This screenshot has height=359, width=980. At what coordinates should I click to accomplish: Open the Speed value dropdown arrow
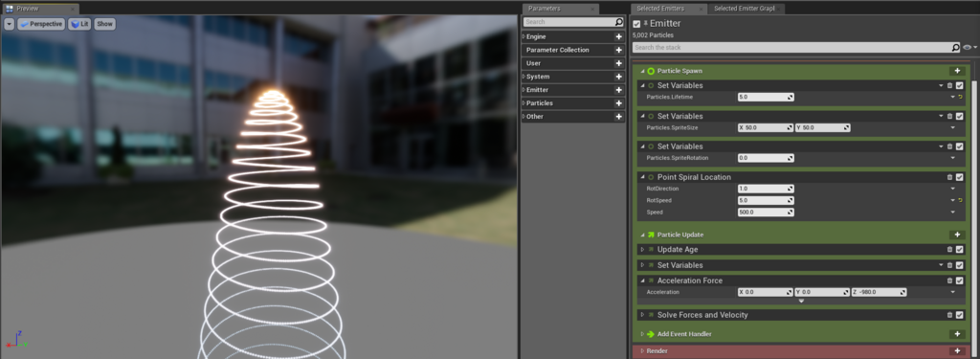coord(952,212)
